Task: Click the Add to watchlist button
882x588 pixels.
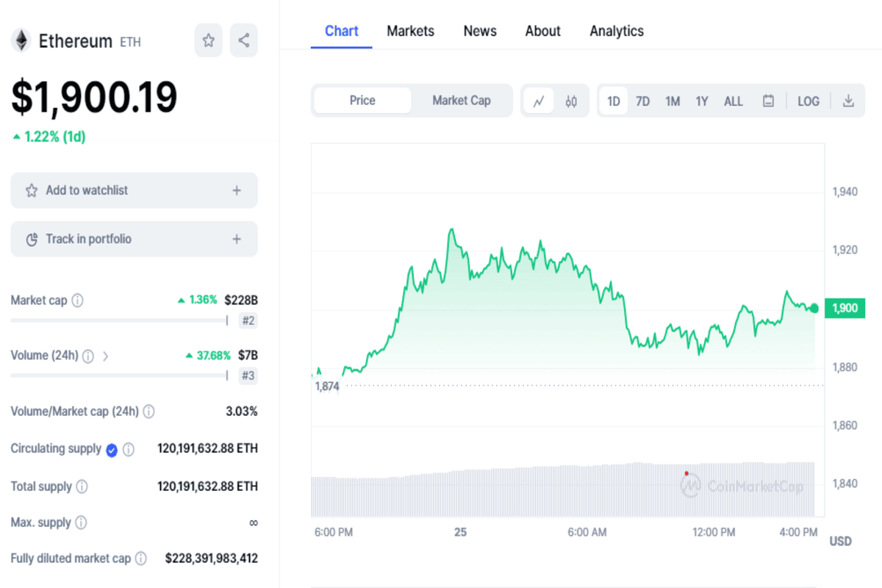Action: pyautogui.click(x=135, y=190)
